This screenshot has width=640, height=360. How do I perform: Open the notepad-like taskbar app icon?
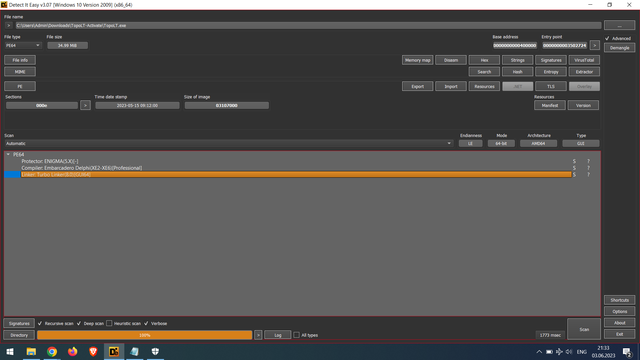pyautogui.click(x=134, y=351)
